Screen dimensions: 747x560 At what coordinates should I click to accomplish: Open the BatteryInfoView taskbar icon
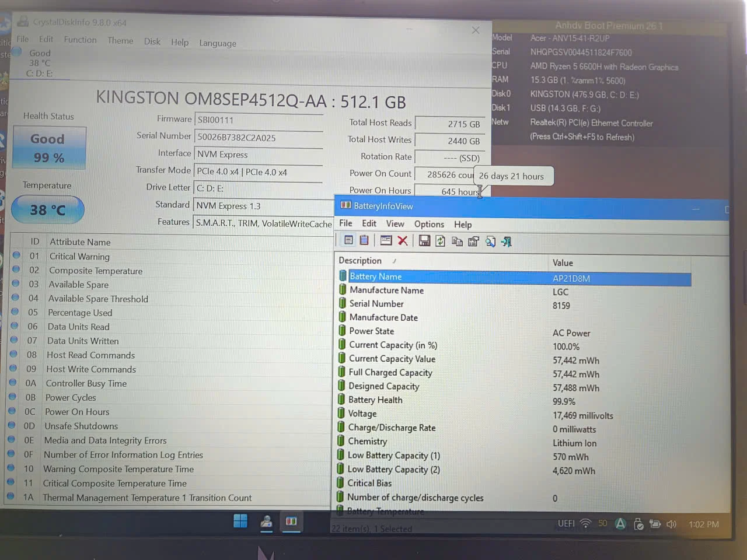[x=291, y=521]
